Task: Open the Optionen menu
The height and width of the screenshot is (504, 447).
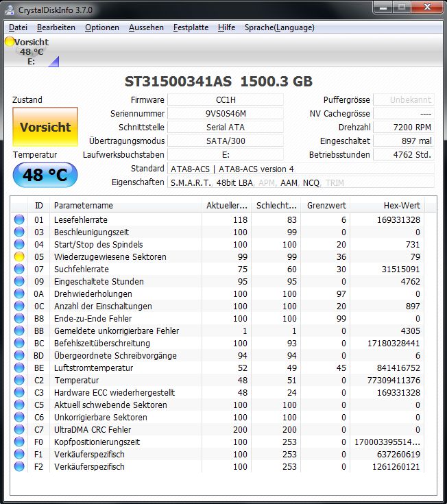Action: tap(102, 27)
